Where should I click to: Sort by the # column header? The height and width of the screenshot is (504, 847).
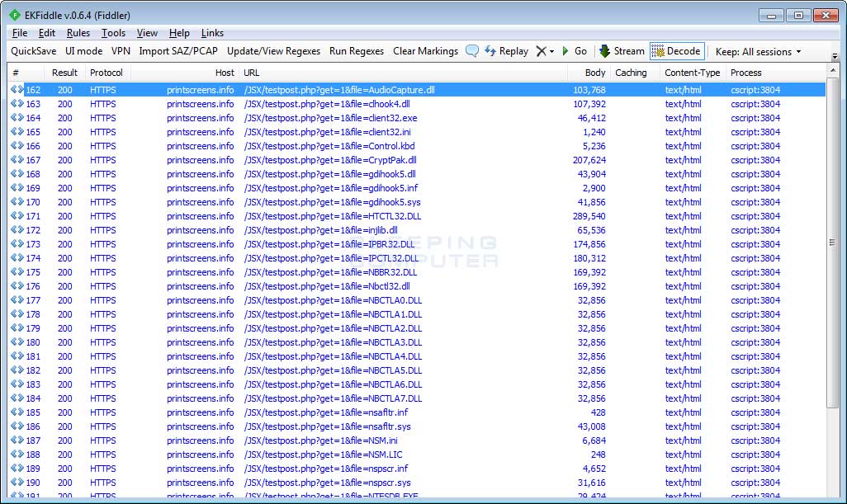26,73
